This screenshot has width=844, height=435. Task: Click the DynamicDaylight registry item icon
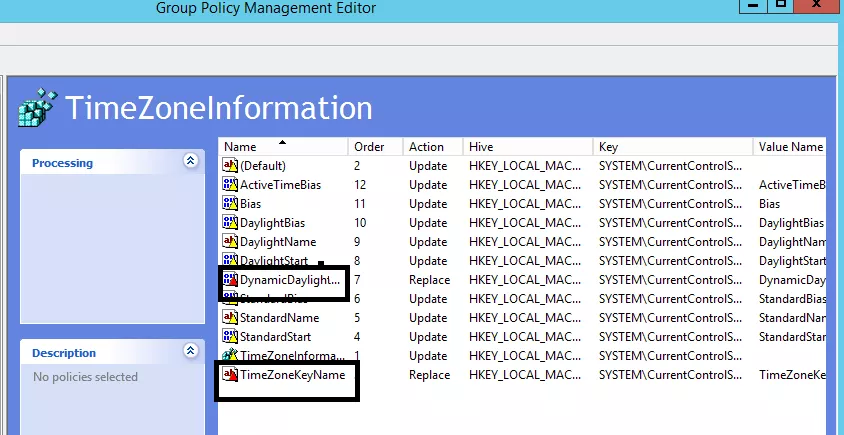[230, 279]
